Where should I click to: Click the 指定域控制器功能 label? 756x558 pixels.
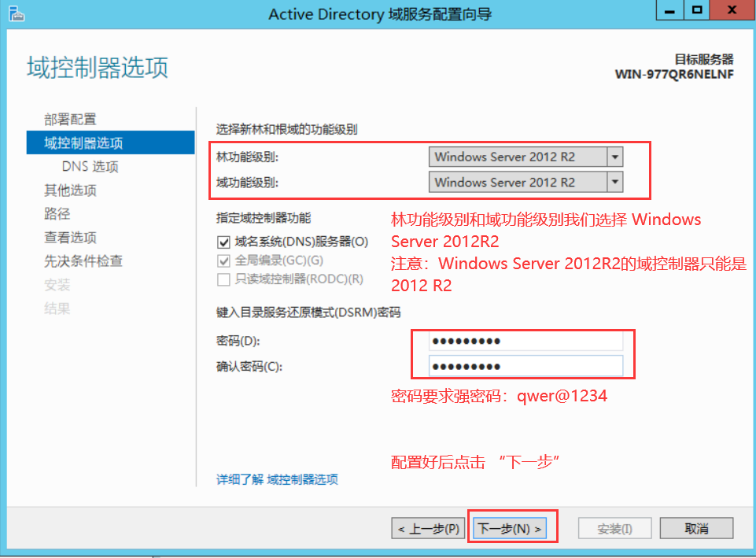264,217
